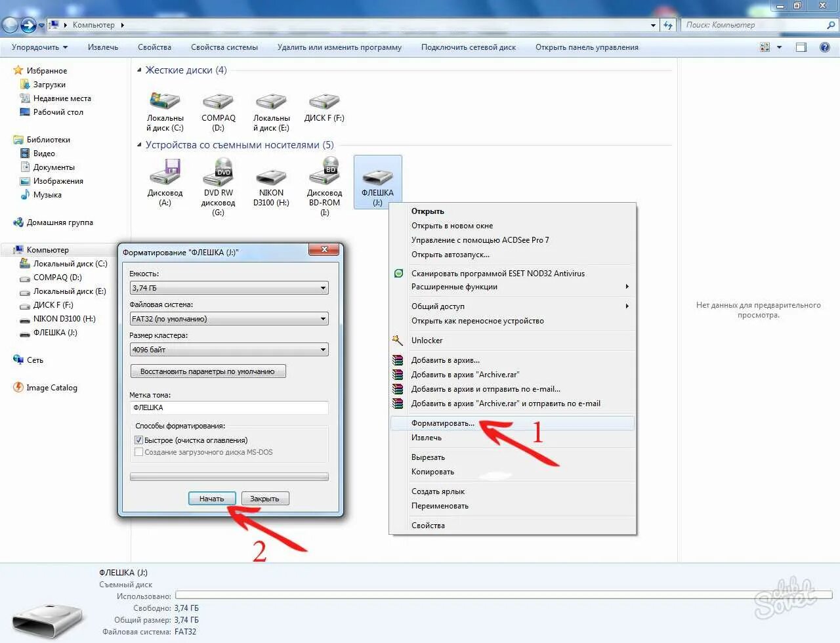Open Local Disk (C:) drive icon
The width and height of the screenshot is (840, 643).
(x=165, y=101)
